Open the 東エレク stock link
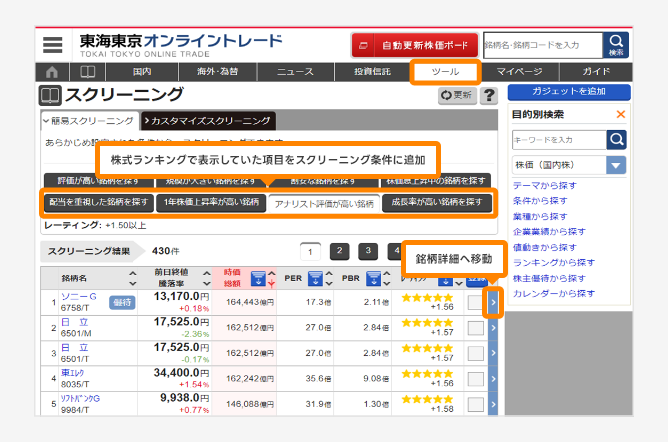The height and width of the screenshot is (442, 668). tap(72, 373)
